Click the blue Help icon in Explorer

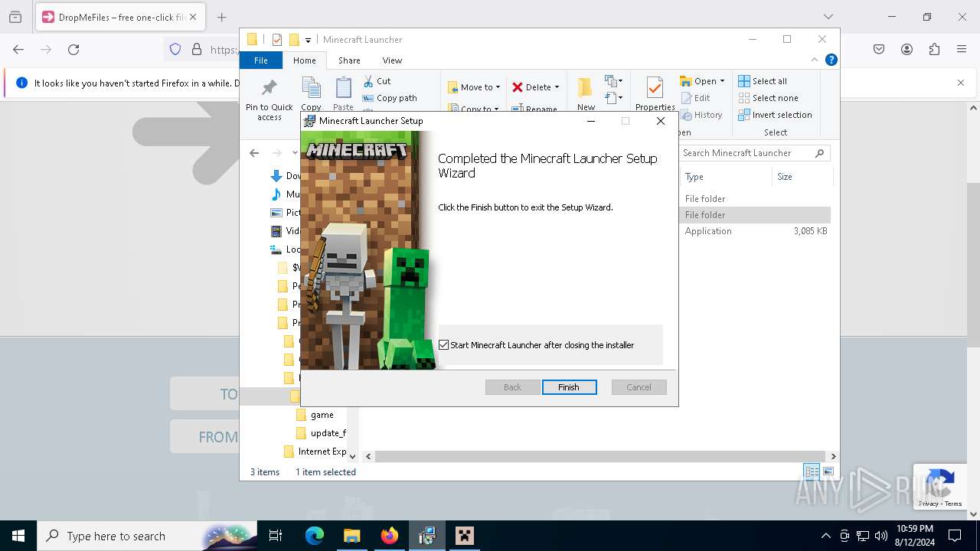831,60
